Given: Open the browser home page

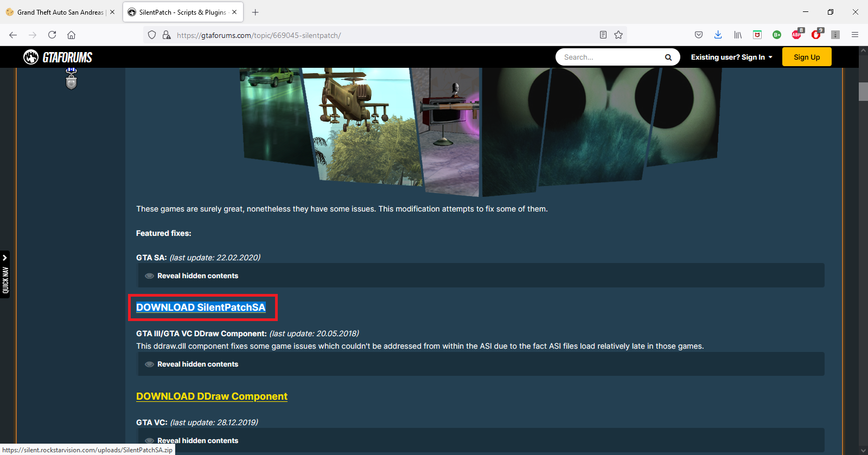Looking at the screenshot, I should click(71, 35).
